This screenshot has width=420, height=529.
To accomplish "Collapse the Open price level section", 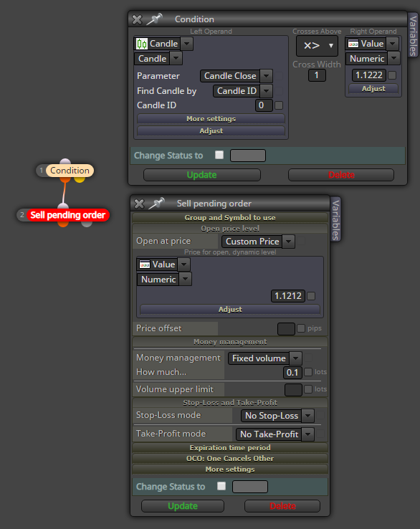I will click(x=230, y=229).
